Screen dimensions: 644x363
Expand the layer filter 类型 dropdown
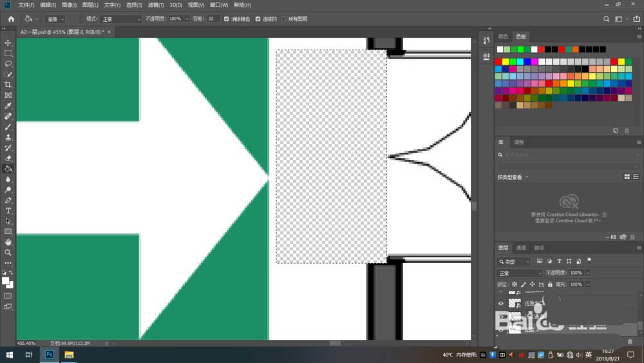point(514,262)
